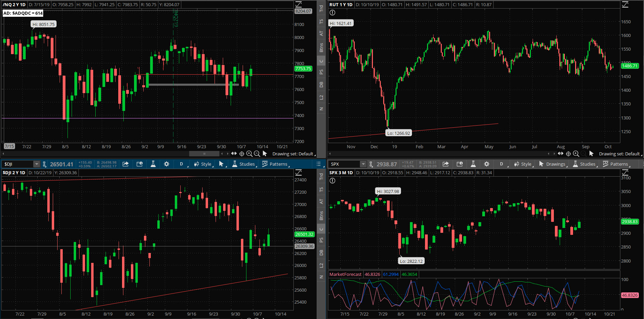Open chart settings gear for SPX
The height and width of the screenshot is (319, 644).
[x=487, y=164]
